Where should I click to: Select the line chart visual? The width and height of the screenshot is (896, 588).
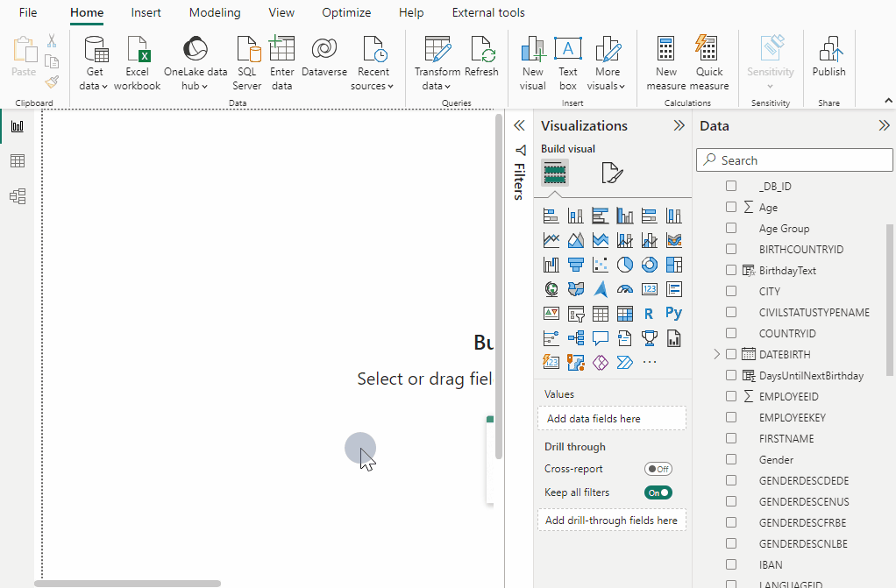tap(551, 240)
